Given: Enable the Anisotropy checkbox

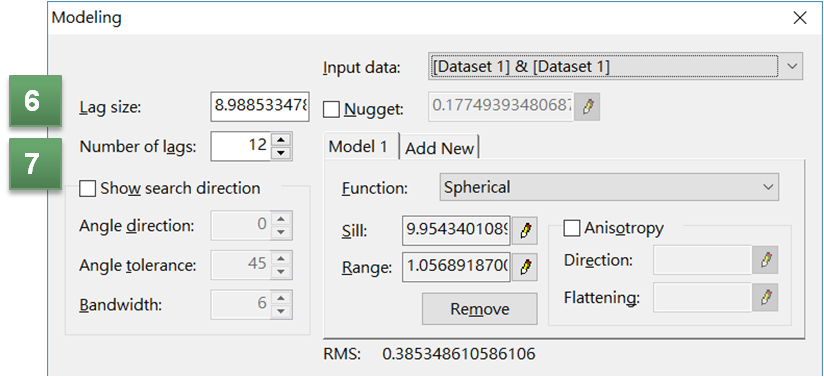Looking at the screenshot, I should click(571, 228).
